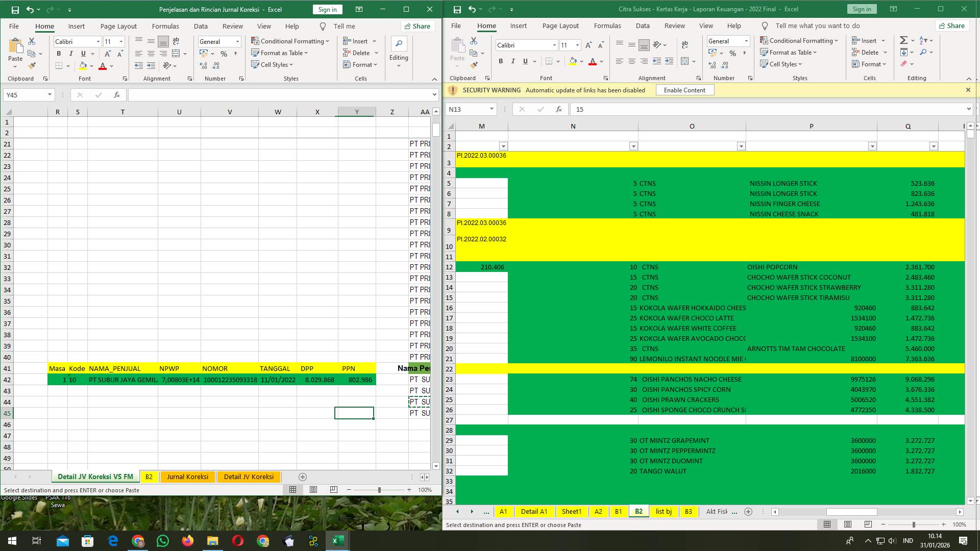Click Enable Content on security warning
The image size is (980, 551).
684,90
